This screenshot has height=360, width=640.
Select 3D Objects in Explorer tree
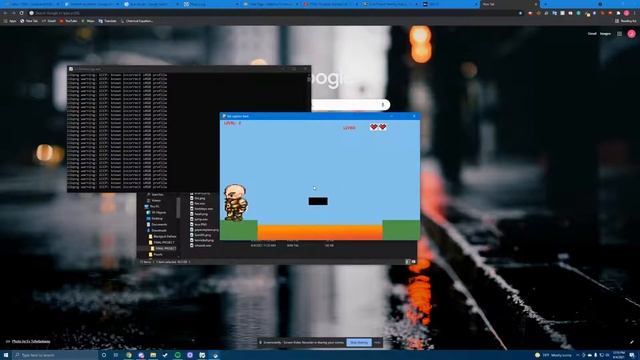[156, 212]
